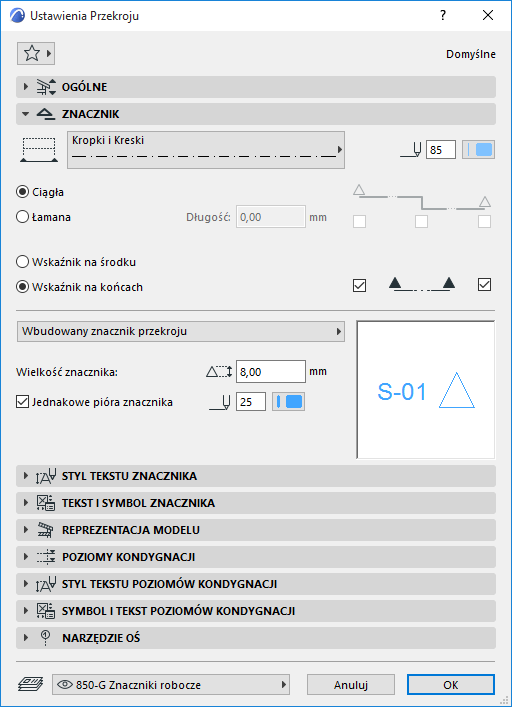The width and height of the screenshot is (512, 707).
Task: Click the REPREZENTACJA MODELU panel icon
Action: click(46, 530)
